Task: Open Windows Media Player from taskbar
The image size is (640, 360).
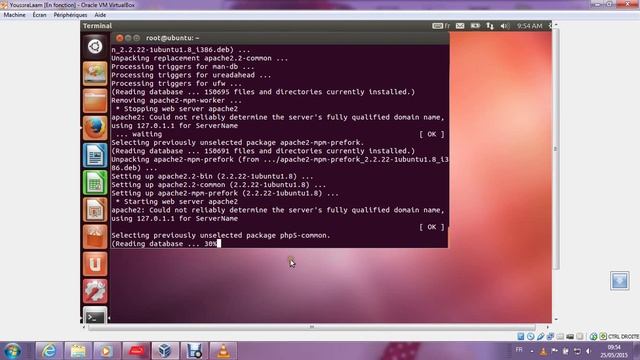Action: tap(107, 351)
